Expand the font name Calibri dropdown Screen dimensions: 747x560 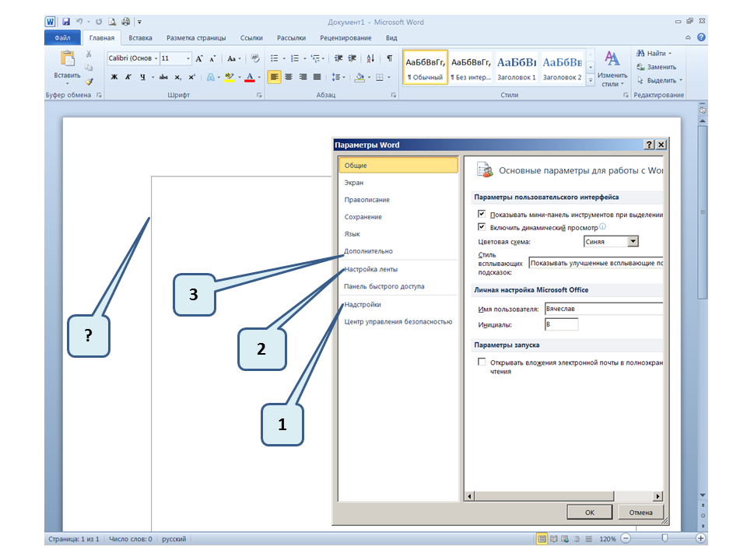[156, 58]
